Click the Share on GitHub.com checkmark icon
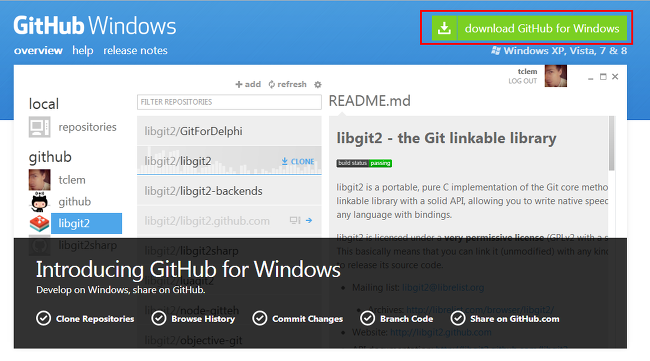Viewport: 650px width, 361px height. click(x=458, y=318)
